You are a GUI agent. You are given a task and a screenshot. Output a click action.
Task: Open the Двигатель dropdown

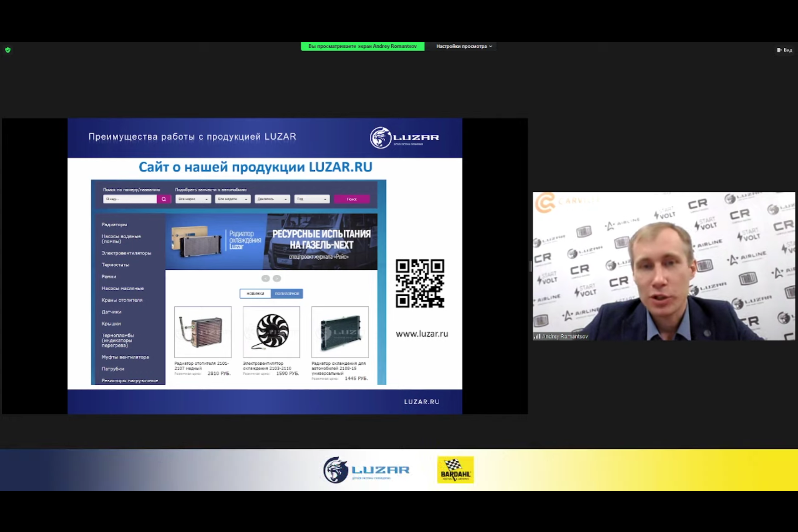pos(272,199)
